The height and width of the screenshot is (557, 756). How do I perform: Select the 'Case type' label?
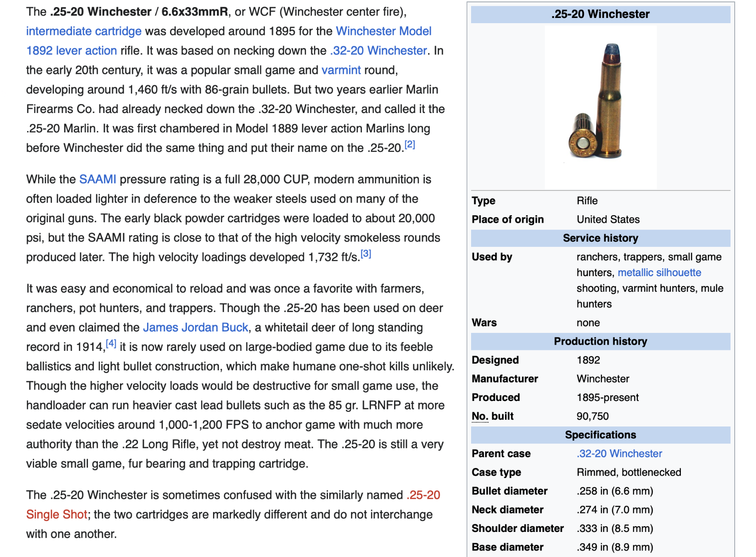(496, 472)
